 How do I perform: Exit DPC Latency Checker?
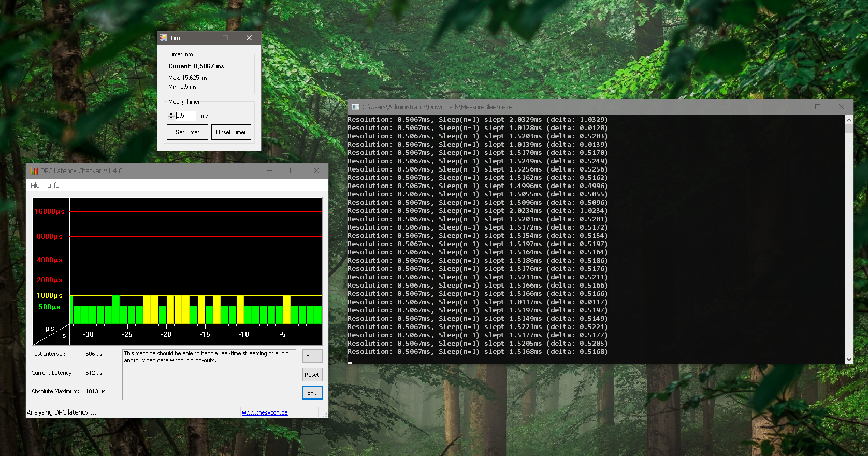pyautogui.click(x=312, y=393)
